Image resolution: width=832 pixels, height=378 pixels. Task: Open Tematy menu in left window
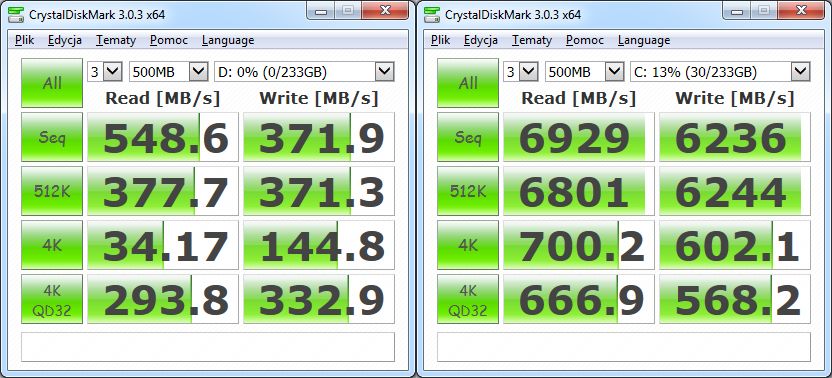(116, 40)
